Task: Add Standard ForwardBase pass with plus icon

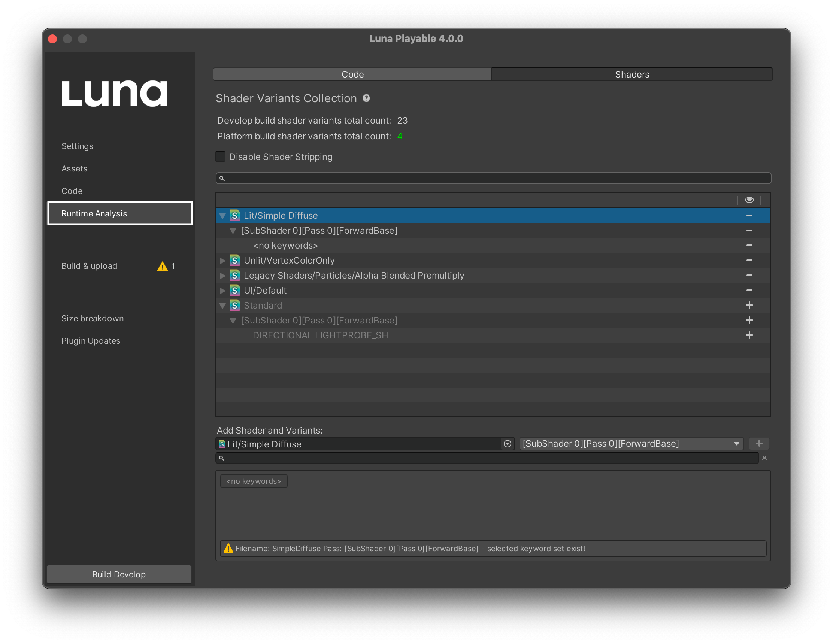Action: click(x=749, y=320)
